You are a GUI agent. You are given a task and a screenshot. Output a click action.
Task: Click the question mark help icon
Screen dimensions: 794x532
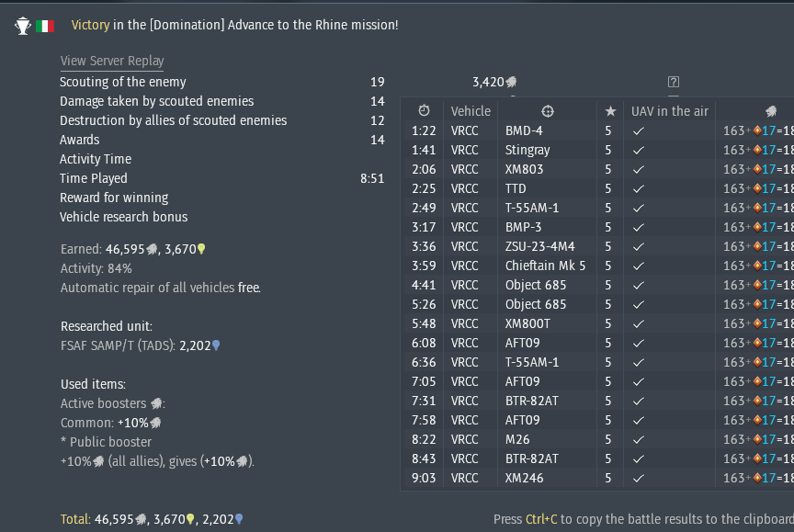click(x=674, y=82)
